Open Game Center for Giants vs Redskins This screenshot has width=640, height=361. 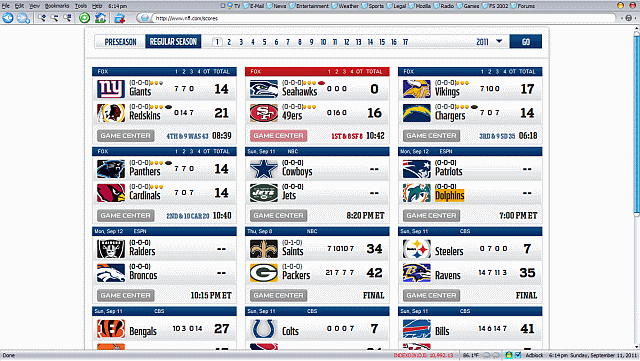tap(126, 136)
